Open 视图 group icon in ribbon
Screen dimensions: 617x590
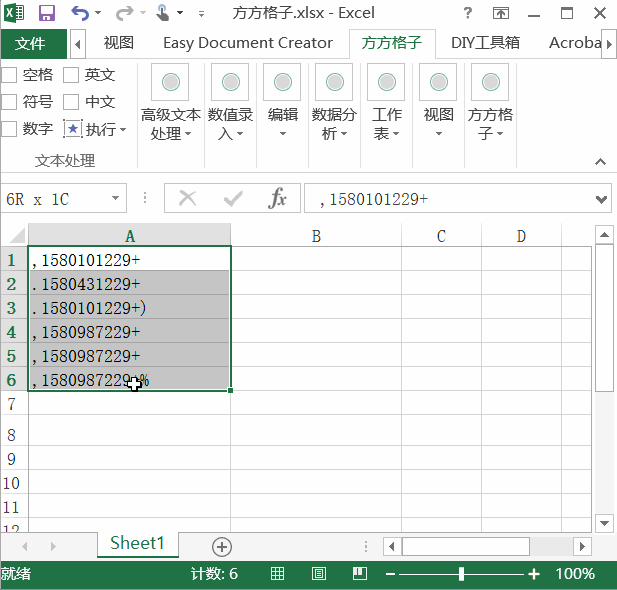[x=438, y=82]
